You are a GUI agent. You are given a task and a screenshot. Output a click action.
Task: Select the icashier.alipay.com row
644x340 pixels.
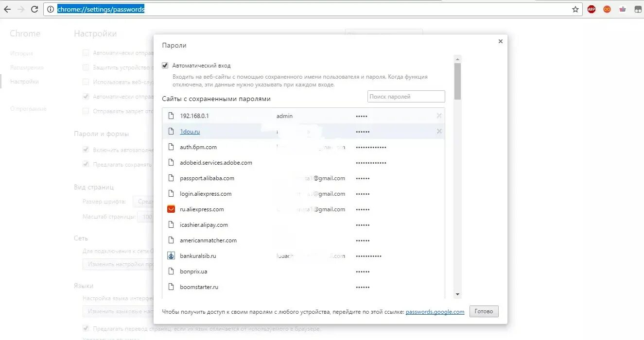click(303, 224)
